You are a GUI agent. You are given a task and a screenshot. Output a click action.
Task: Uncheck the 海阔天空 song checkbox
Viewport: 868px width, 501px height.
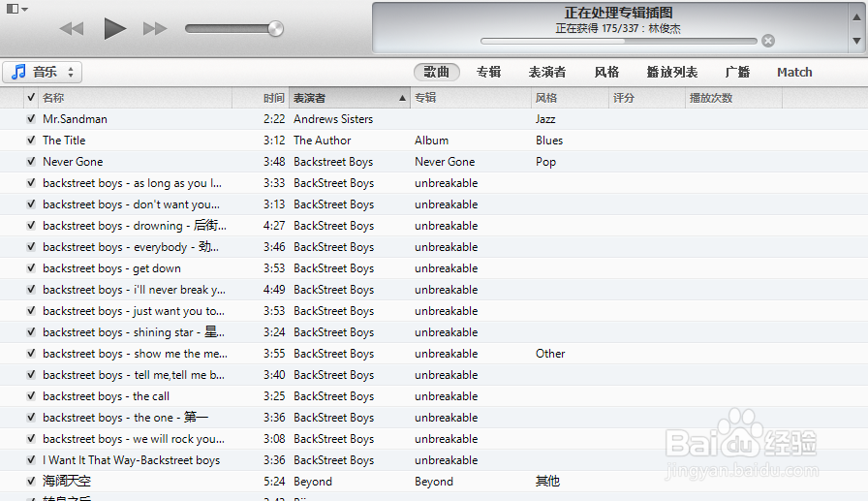click(x=31, y=481)
